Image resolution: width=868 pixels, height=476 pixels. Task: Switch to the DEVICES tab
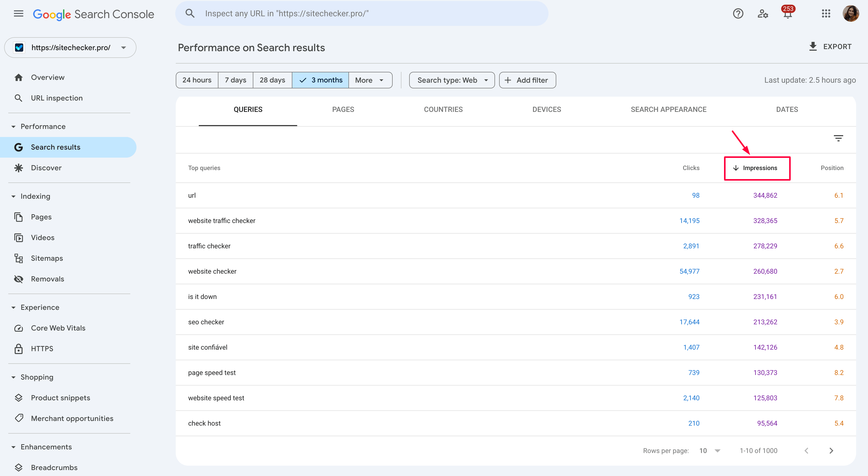point(546,110)
